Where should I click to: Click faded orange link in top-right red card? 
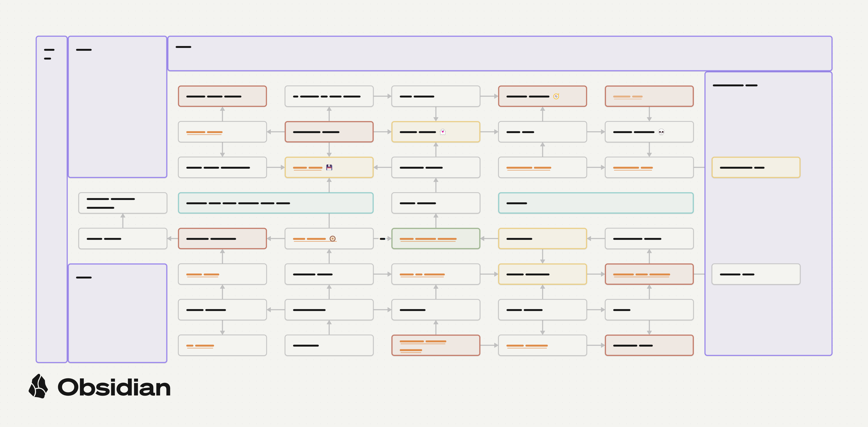tap(628, 97)
